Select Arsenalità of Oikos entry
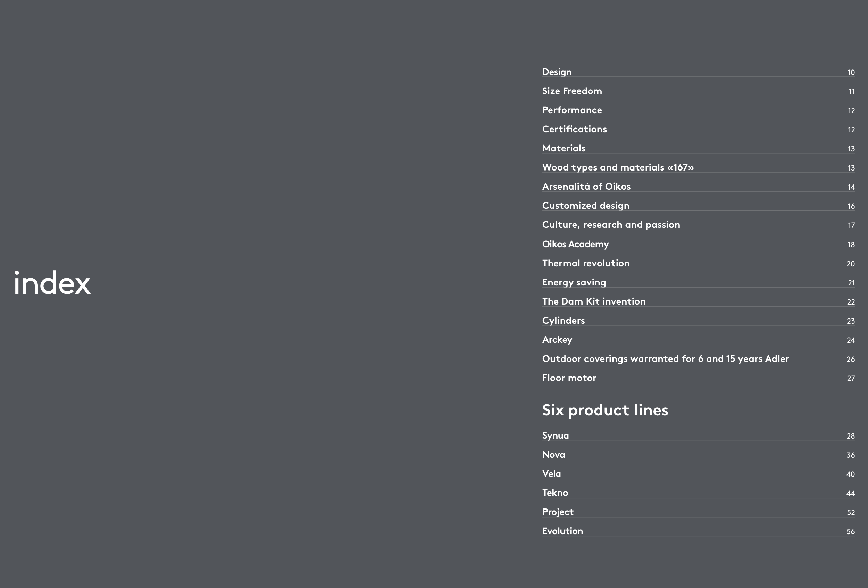 click(x=586, y=187)
